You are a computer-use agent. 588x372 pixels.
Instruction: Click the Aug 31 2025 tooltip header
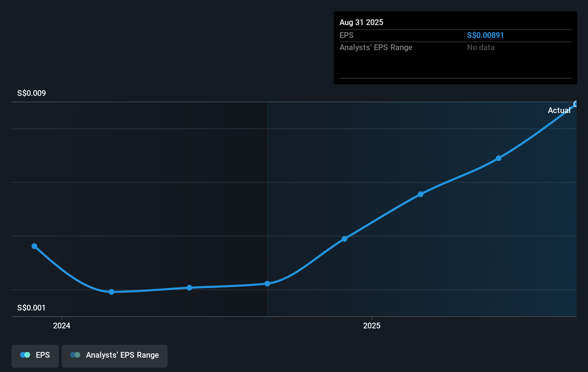361,22
